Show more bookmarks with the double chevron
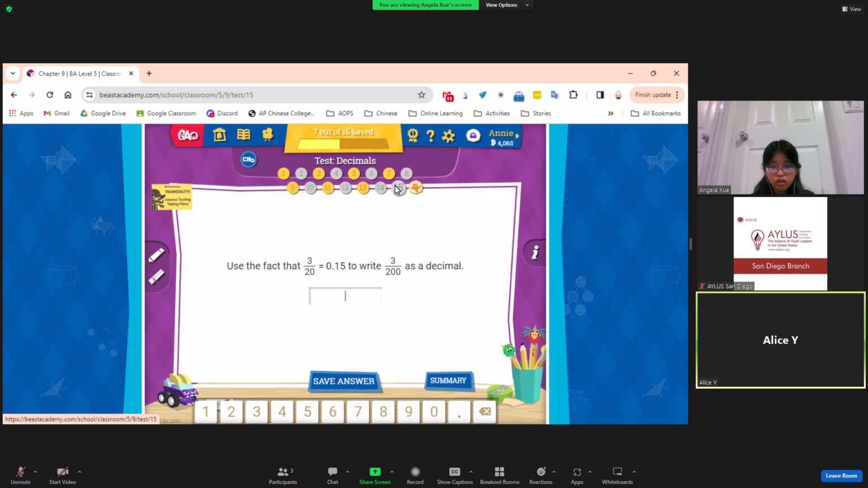This screenshot has width=868, height=488. pos(610,114)
